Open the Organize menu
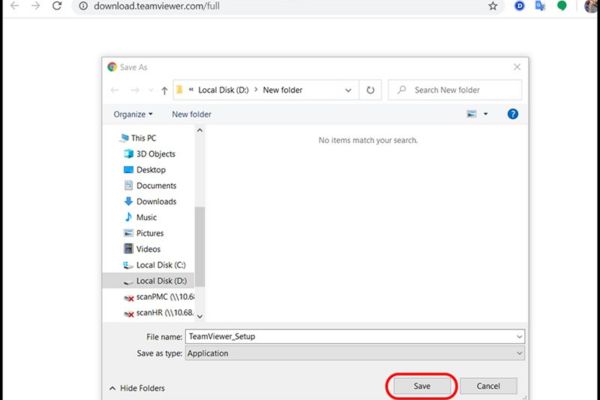Viewport: 600px width, 400px height. 133,114
